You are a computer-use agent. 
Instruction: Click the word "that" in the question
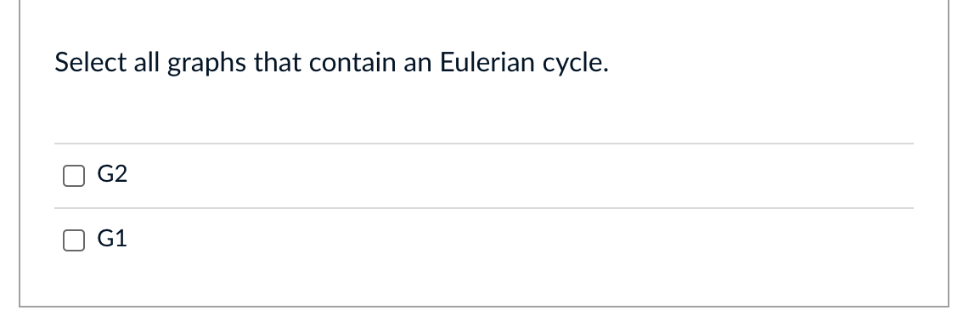click(x=277, y=62)
